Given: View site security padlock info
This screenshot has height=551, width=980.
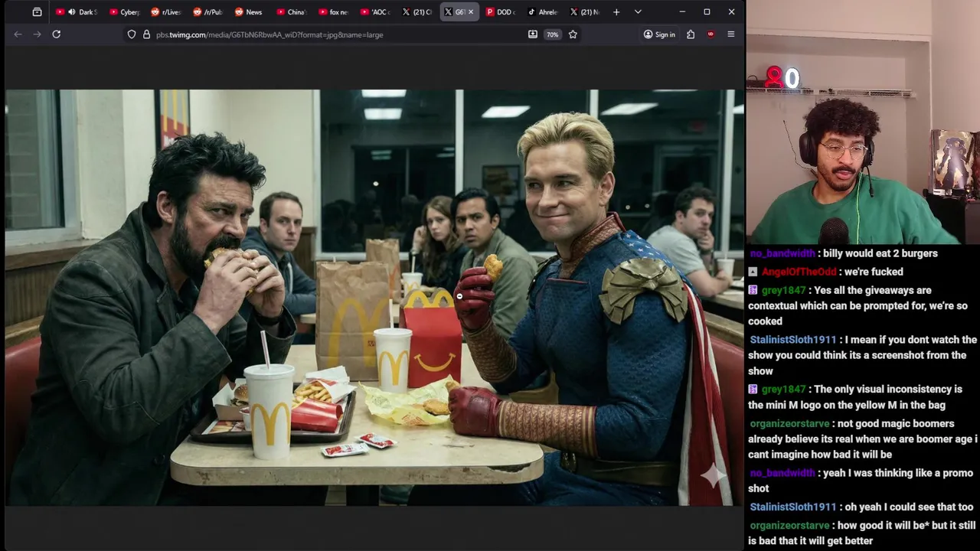Looking at the screenshot, I should [x=146, y=34].
